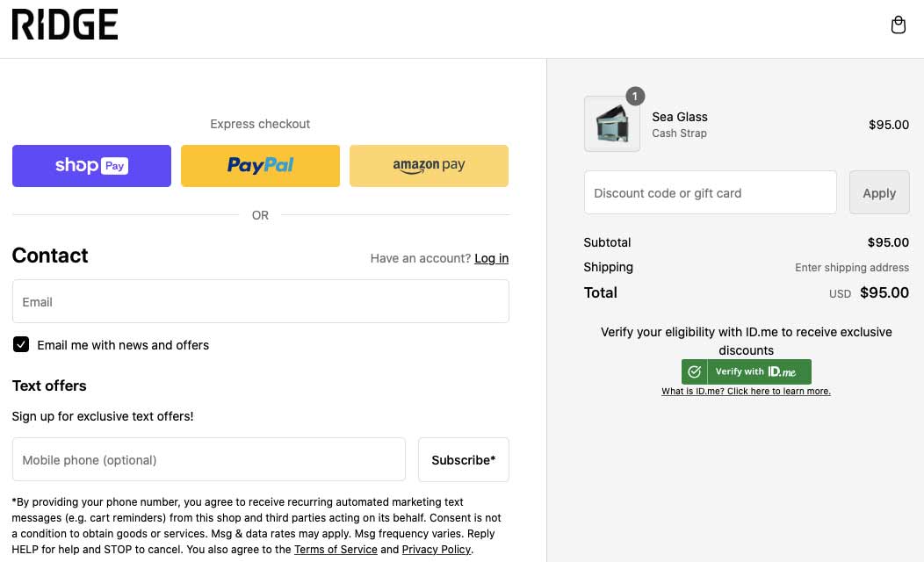Viewport: 924px width, 562px height.
Task: Pay with Shop Pay express checkout
Action: point(91,166)
